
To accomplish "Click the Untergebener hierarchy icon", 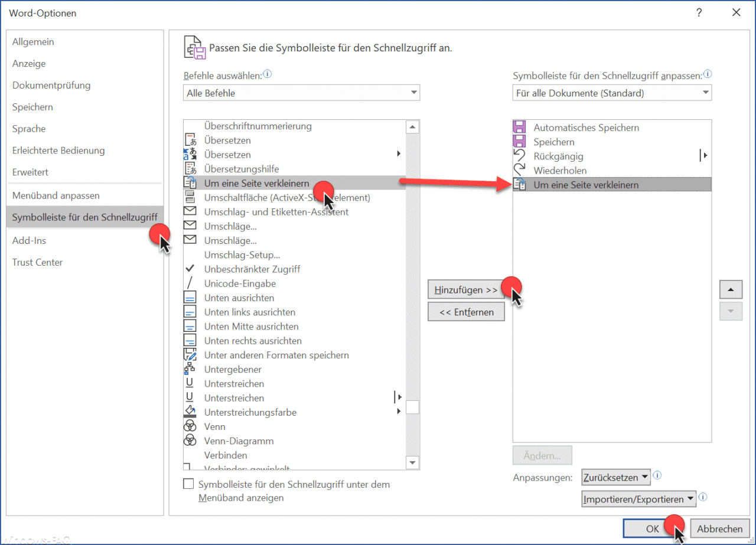I will (190, 369).
